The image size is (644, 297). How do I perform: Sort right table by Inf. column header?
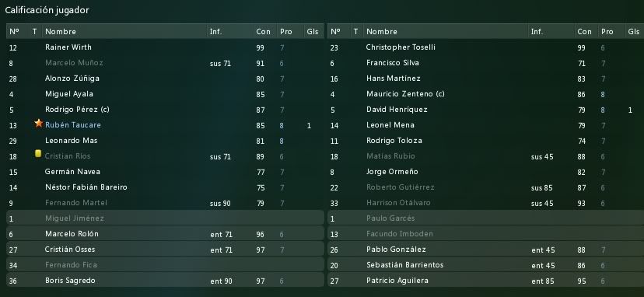coord(537,32)
